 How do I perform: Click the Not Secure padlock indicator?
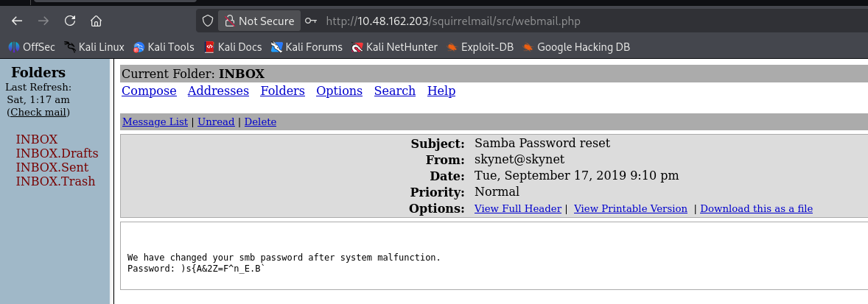pos(259,21)
